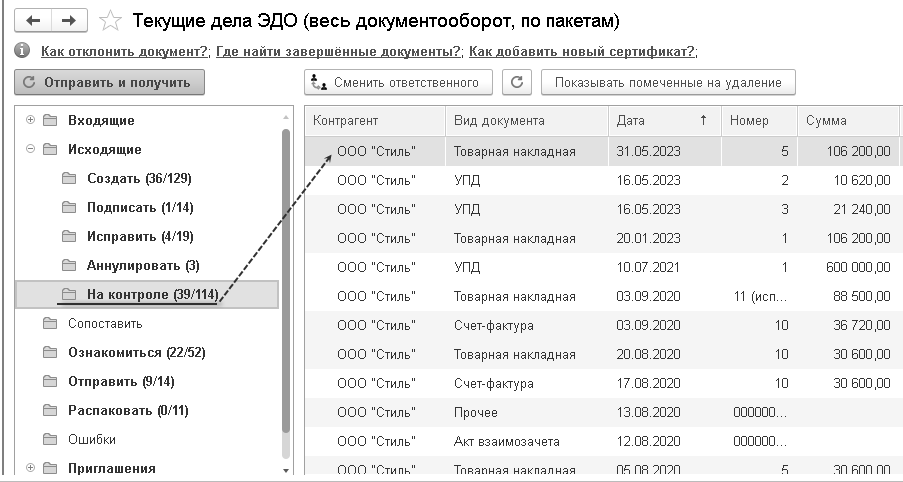Screen dimensions: 903x482
Task: Sort by 'Номер' column header
Action: pyautogui.click(x=759, y=120)
